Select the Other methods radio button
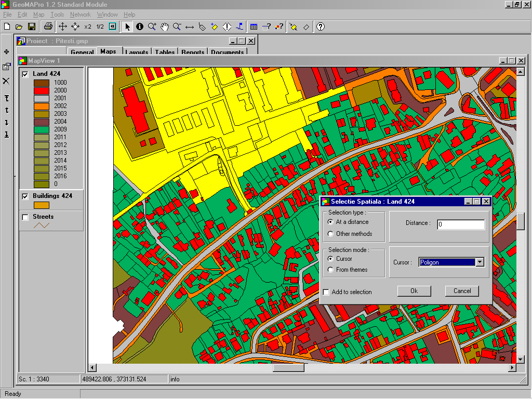Viewport: 532px width, 399px height. [330, 234]
